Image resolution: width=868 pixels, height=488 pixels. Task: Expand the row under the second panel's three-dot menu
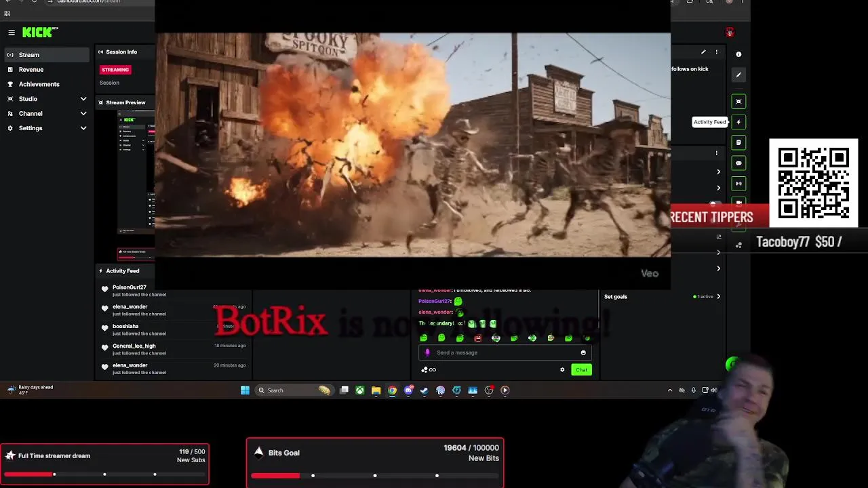coord(719,172)
